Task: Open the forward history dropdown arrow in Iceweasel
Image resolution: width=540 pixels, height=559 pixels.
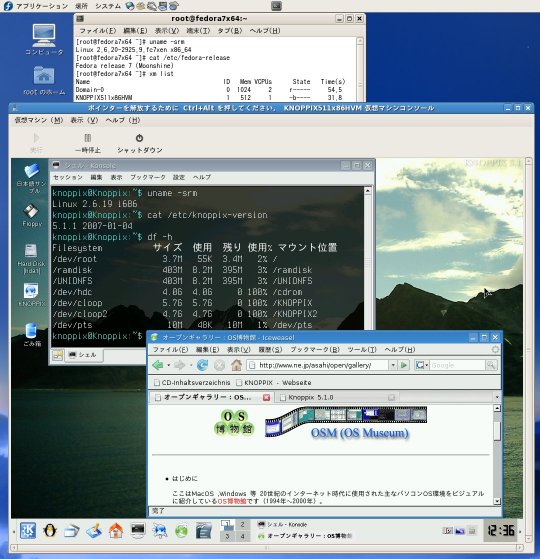Action: 191,365
